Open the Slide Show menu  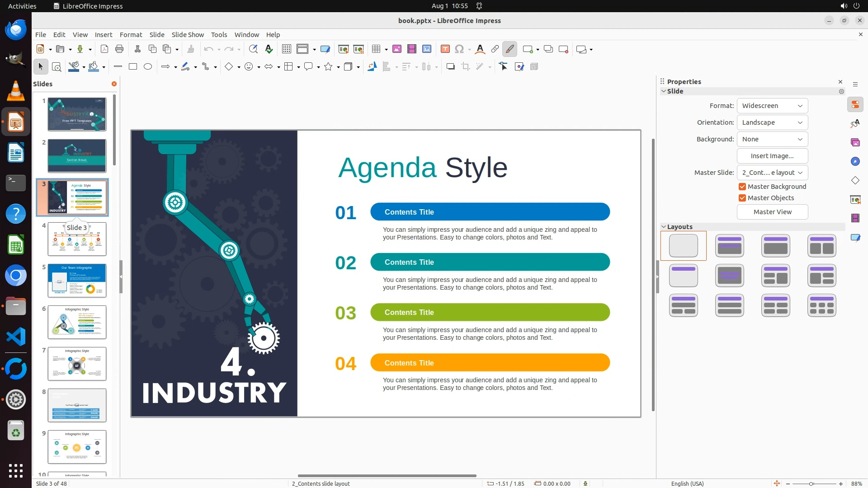point(188,35)
